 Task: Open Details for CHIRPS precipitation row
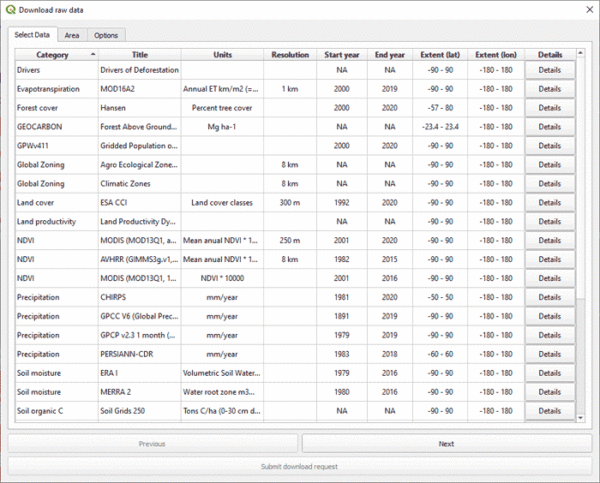550,297
